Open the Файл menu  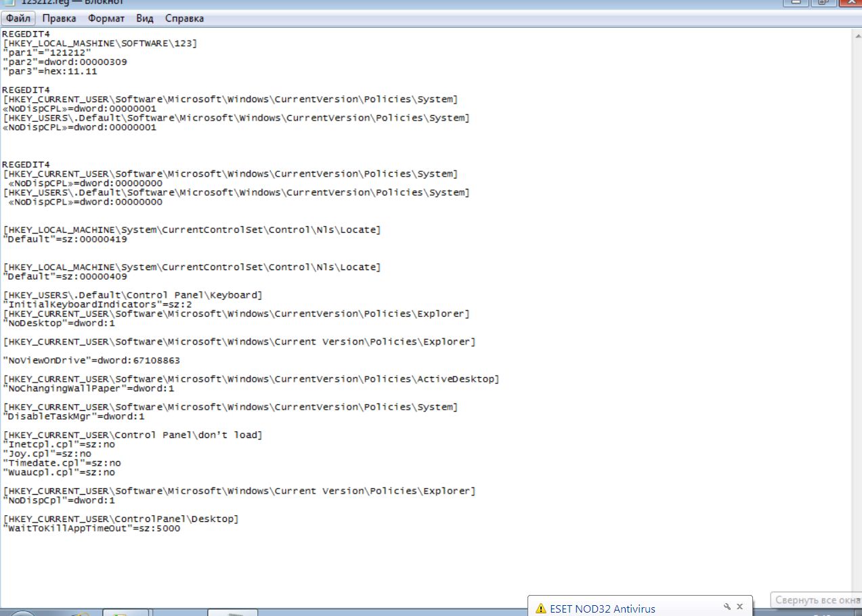19,18
